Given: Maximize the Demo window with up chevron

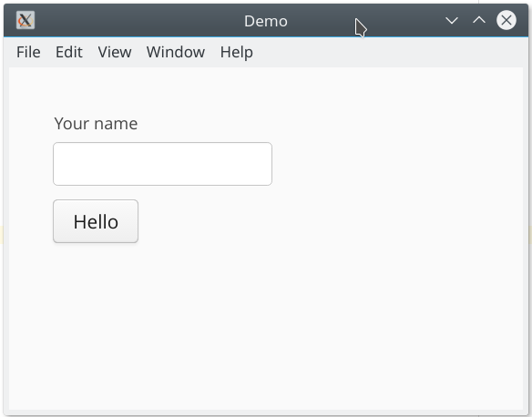Looking at the screenshot, I should [x=479, y=21].
